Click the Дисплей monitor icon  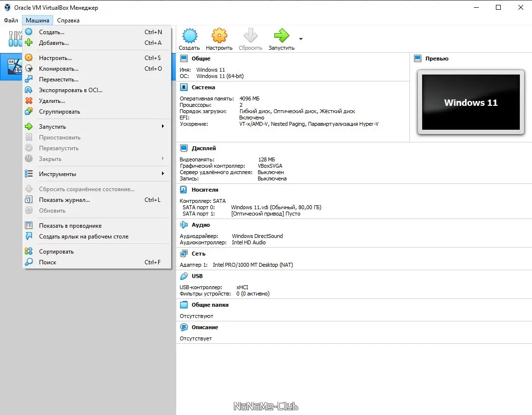click(184, 148)
